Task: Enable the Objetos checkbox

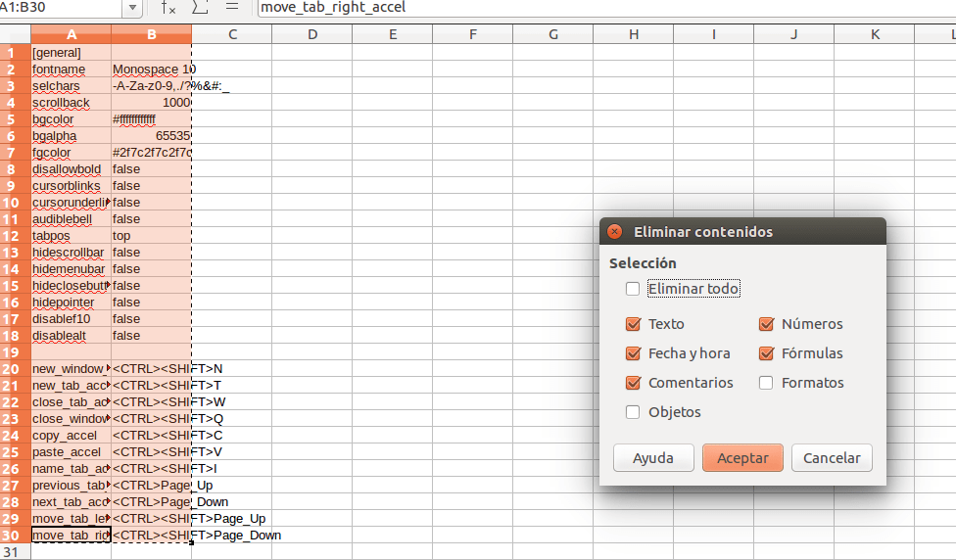Action: [633, 412]
